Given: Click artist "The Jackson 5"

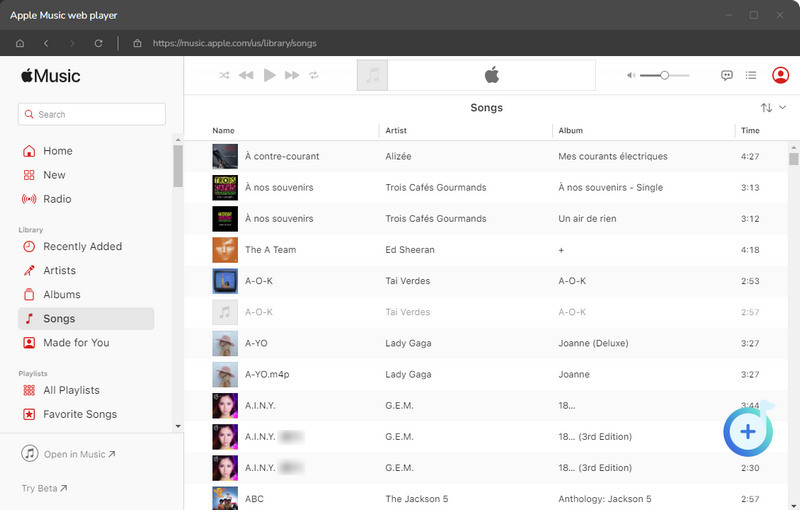Looking at the screenshot, I should [x=416, y=499].
